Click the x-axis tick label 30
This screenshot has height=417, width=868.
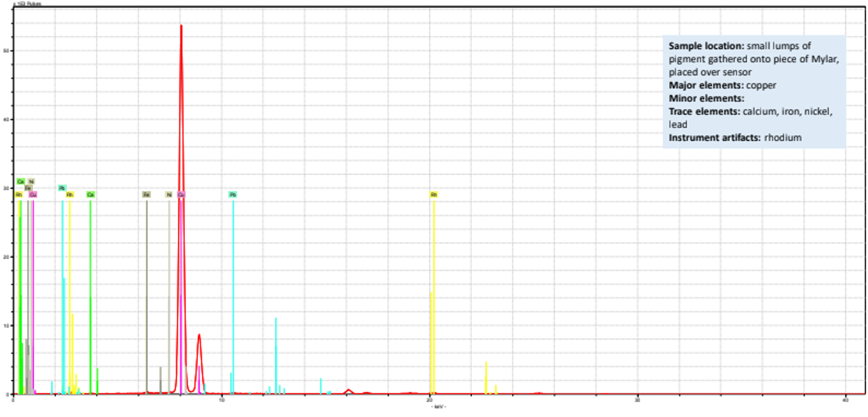pyautogui.click(x=637, y=400)
